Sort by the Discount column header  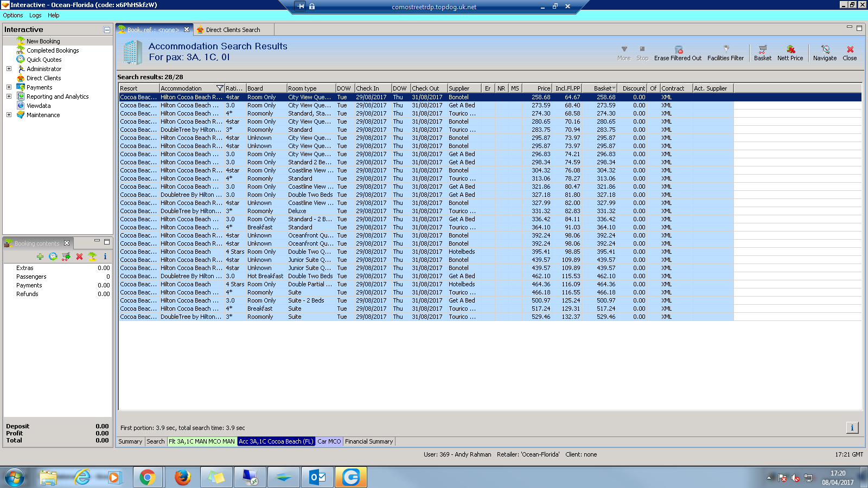tap(633, 88)
